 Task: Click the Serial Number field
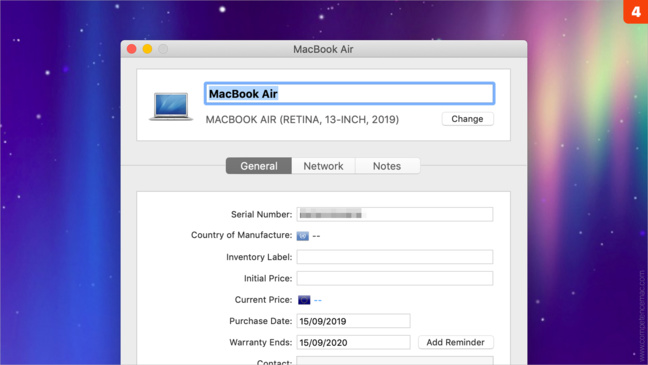395,214
